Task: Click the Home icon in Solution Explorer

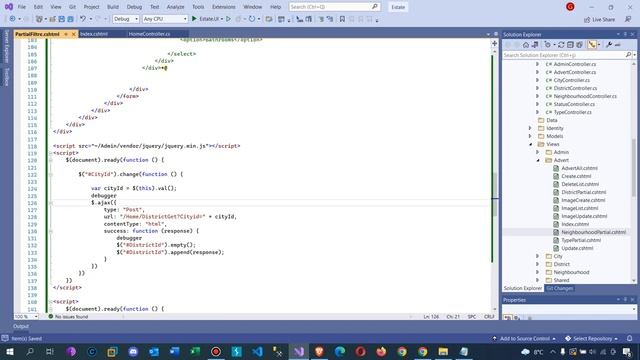Action: [526, 45]
